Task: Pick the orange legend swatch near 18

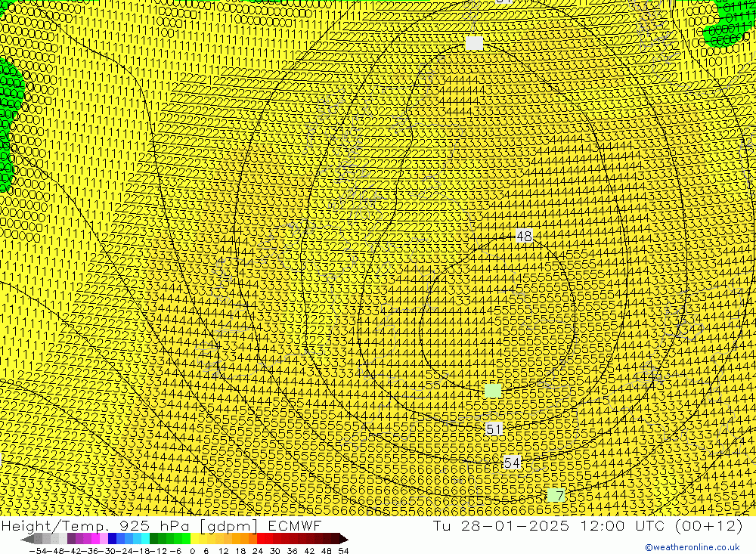Action: pyautogui.click(x=244, y=539)
